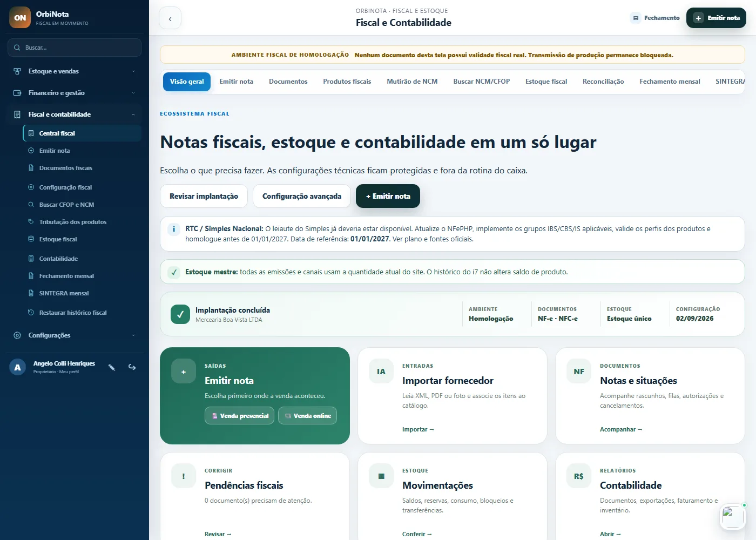This screenshot has width=756, height=540.
Task: Click the Importar link
Action: point(418,429)
